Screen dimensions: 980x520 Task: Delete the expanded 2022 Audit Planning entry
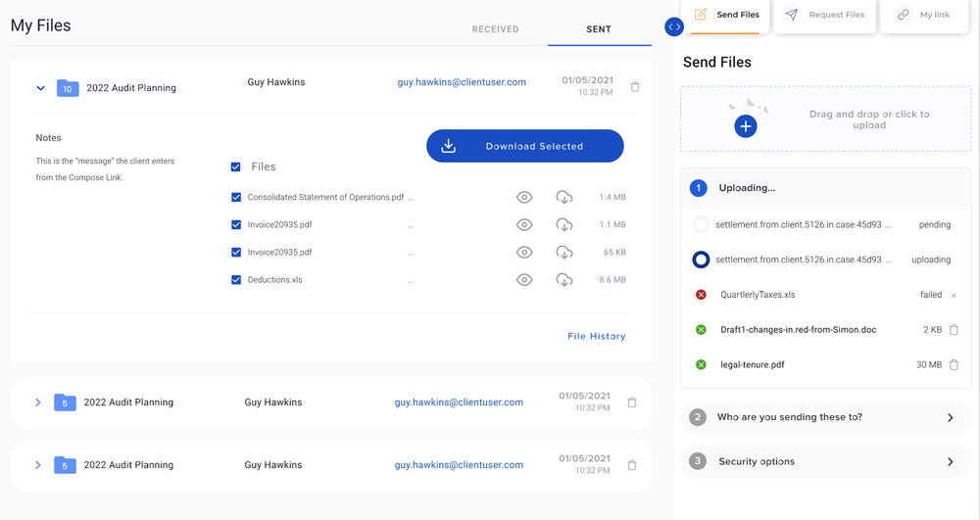[x=635, y=87]
